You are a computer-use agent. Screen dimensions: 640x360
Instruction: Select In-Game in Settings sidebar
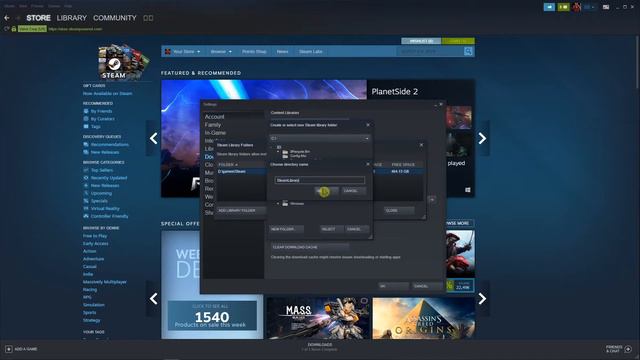pos(215,133)
